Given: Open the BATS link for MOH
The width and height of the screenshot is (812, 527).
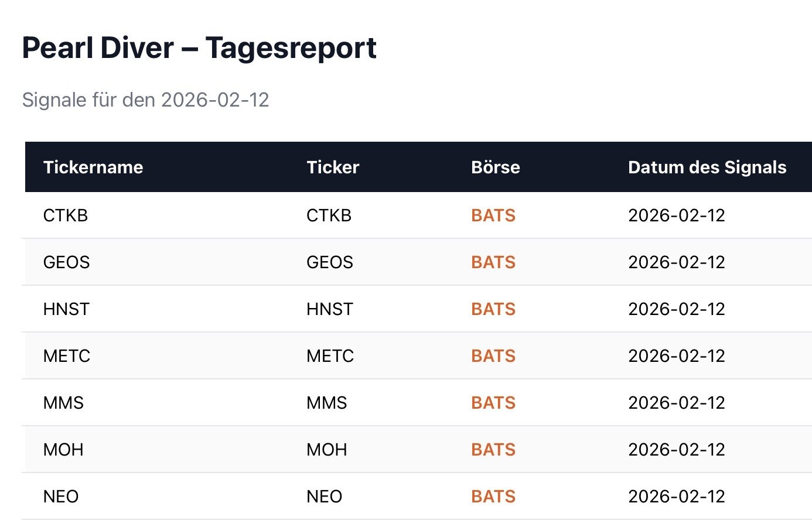Looking at the screenshot, I should pos(493,450).
